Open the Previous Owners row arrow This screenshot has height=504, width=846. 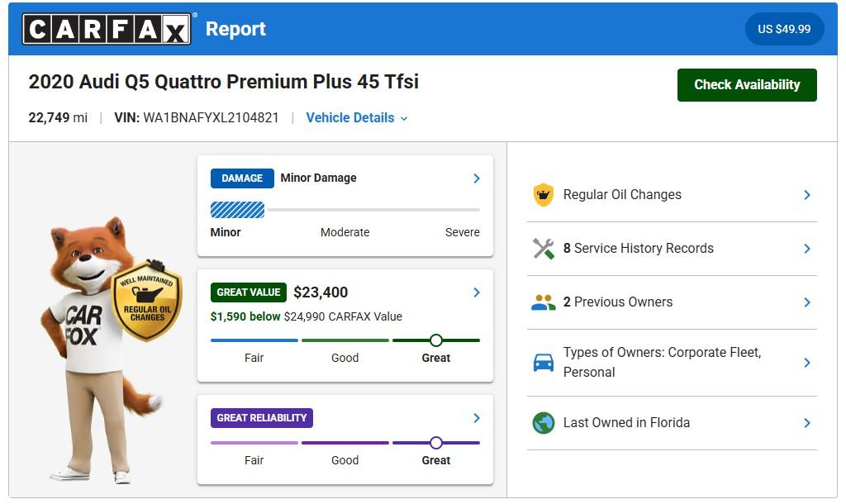coord(807,302)
